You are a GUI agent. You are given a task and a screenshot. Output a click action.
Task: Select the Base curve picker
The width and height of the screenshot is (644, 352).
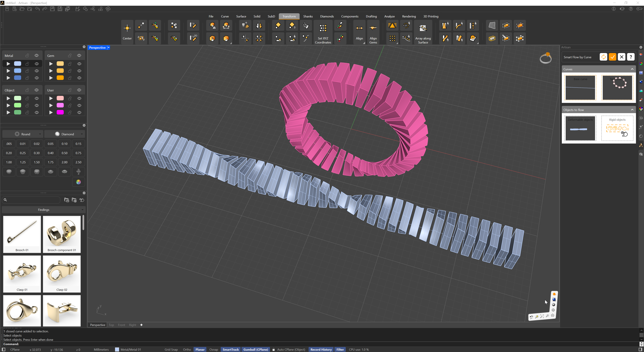click(x=580, y=88)
